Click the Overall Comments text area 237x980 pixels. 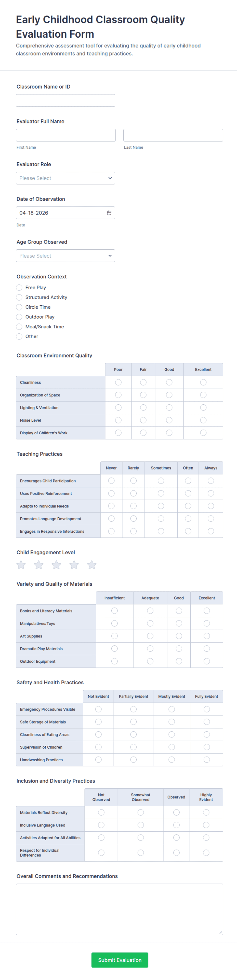(x=119, y=909)
